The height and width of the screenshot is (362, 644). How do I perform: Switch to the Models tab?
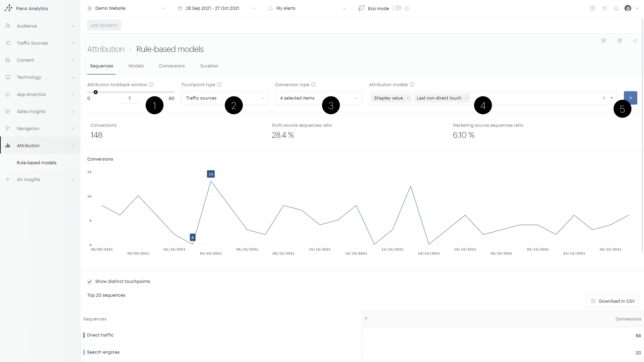136,66
